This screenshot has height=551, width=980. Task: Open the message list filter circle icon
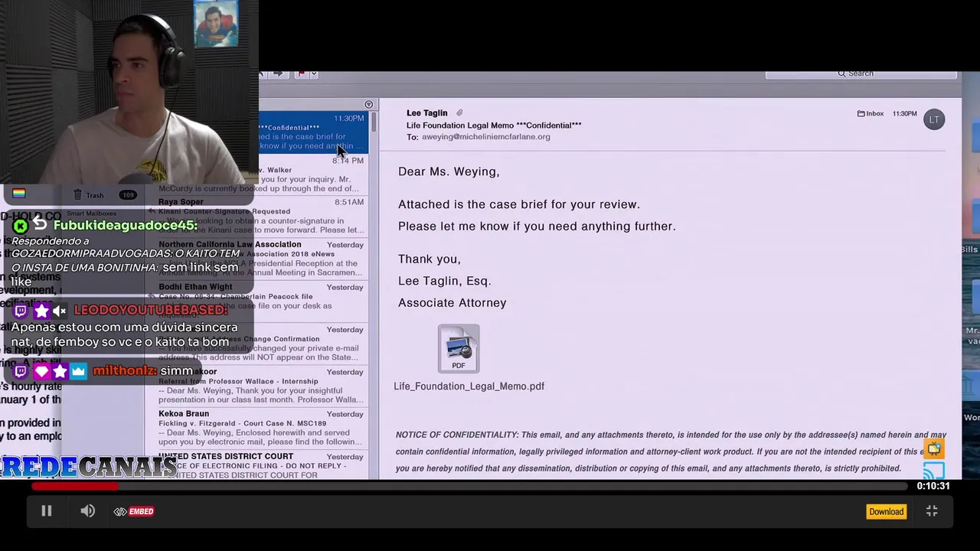368,104
